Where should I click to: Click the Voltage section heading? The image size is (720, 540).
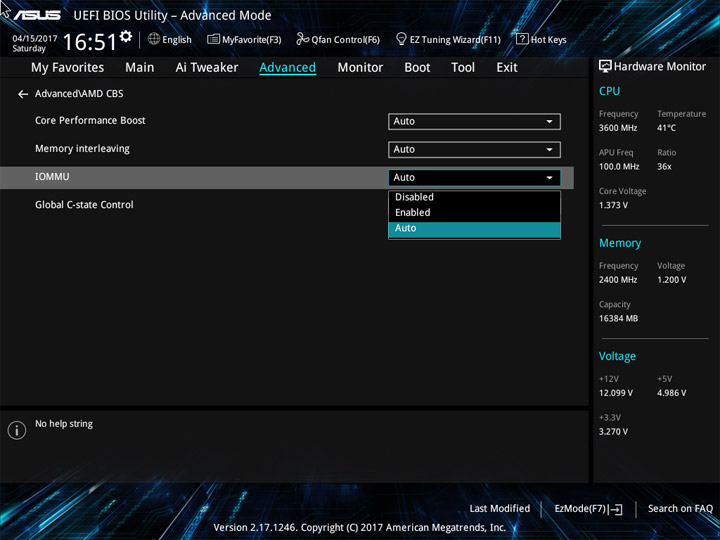click(617, 356)
